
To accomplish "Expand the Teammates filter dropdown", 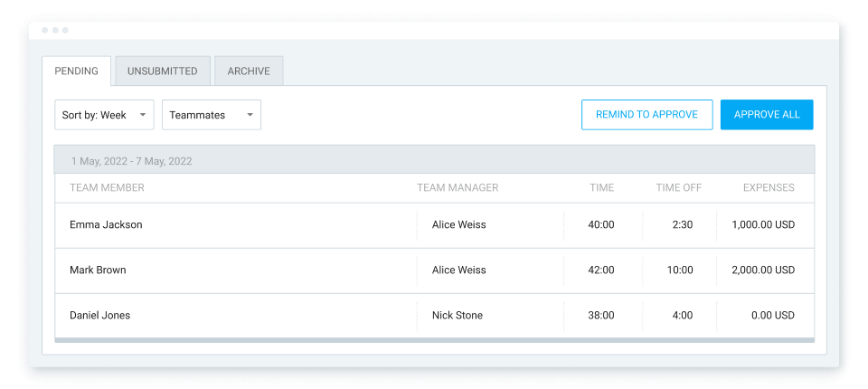I will click(x=212, y=115).
